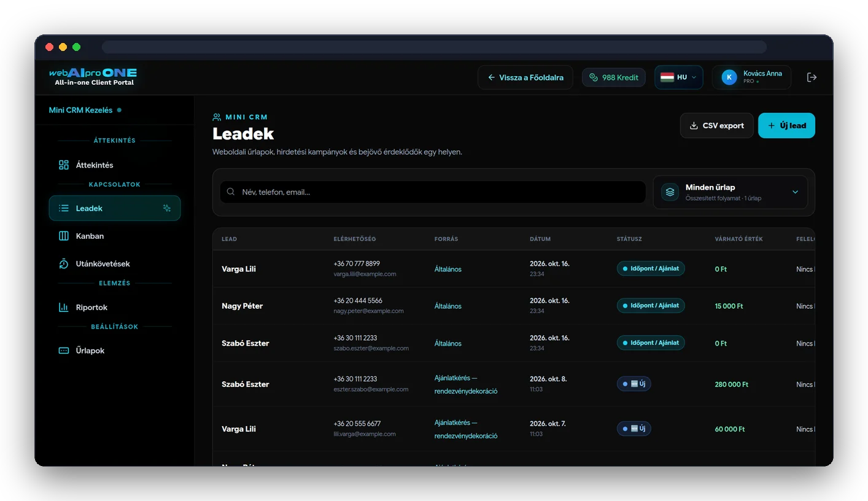Click the Áttekintés grid icon
This screenshot has width=868, height=501.
point(64,165)
